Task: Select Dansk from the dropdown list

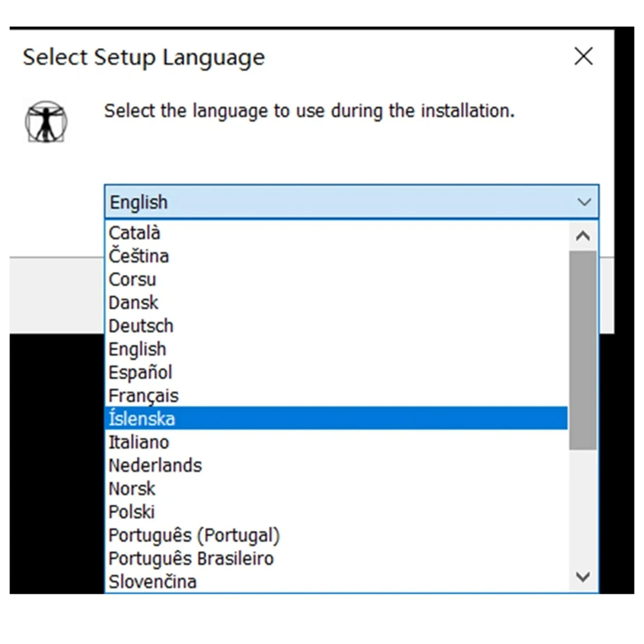Action: tap(134, 303)
